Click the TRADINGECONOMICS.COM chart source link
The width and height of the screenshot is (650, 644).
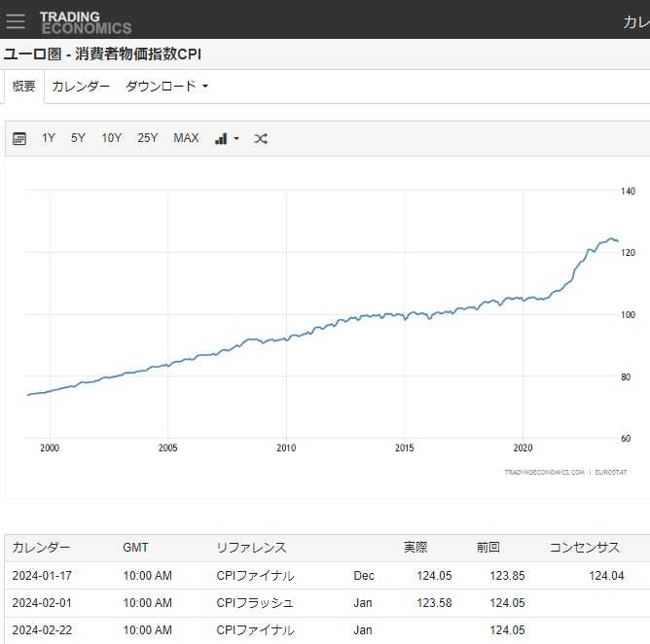click(544, 472)
